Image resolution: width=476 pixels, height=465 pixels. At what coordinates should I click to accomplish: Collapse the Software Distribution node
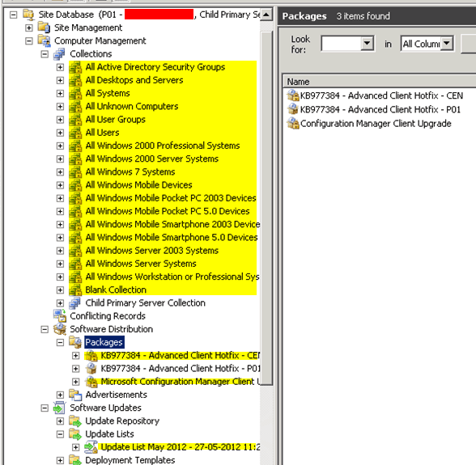[45, 329]
